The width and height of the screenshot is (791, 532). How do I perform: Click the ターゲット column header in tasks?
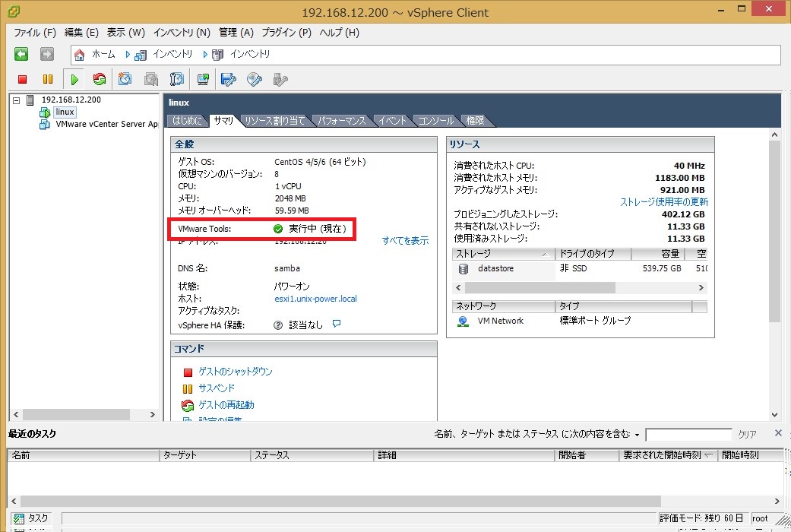point(205,455)
